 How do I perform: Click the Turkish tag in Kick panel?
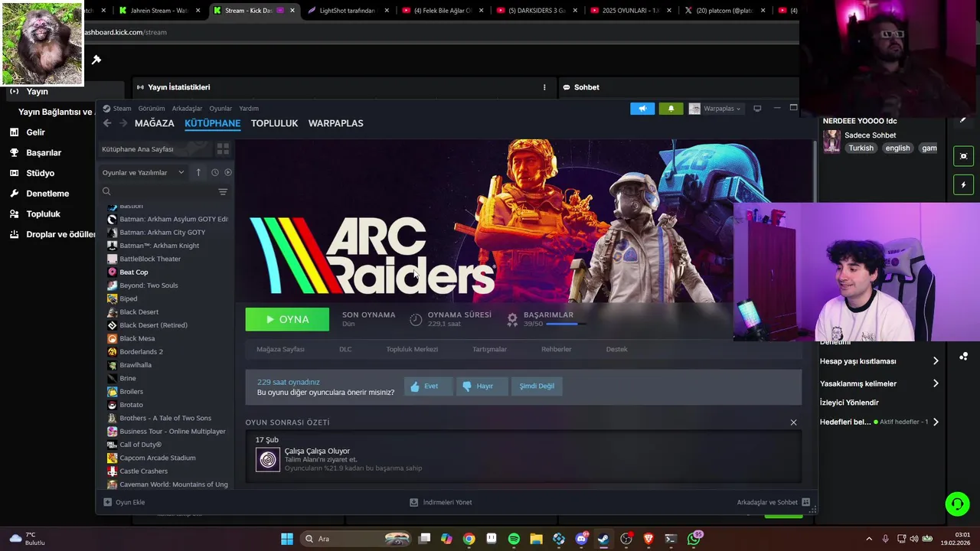coord(861,148)
